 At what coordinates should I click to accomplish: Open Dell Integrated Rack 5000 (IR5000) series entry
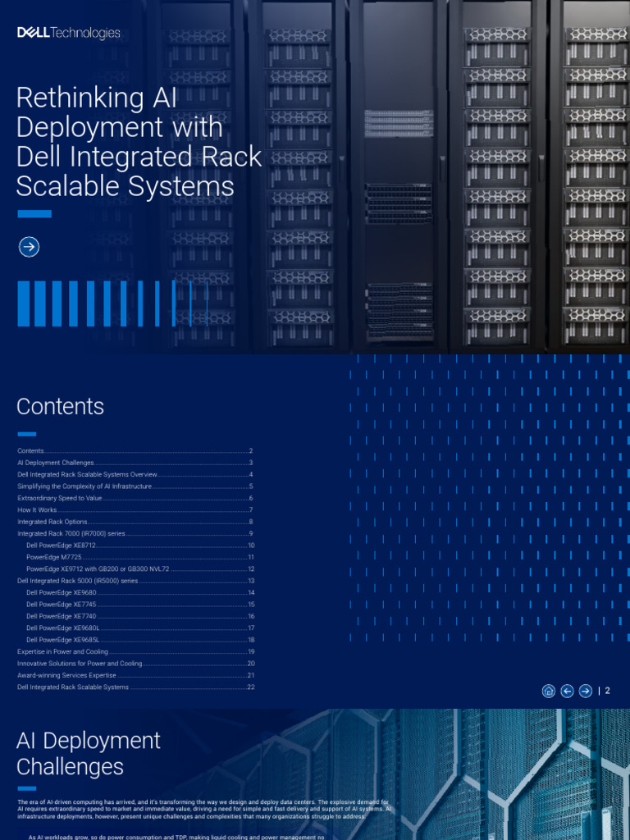coord(135,581)
